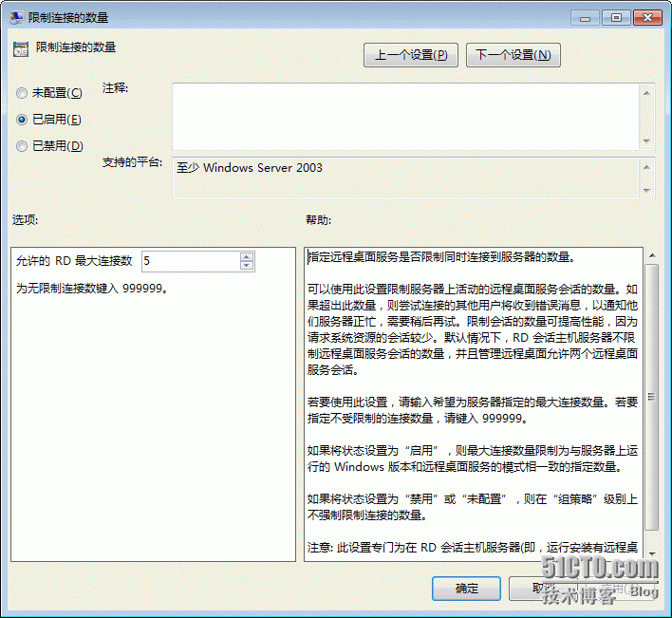Screen dimensions: 672x618
Task: Click the 帮助: label
Action: pos(318,220)
